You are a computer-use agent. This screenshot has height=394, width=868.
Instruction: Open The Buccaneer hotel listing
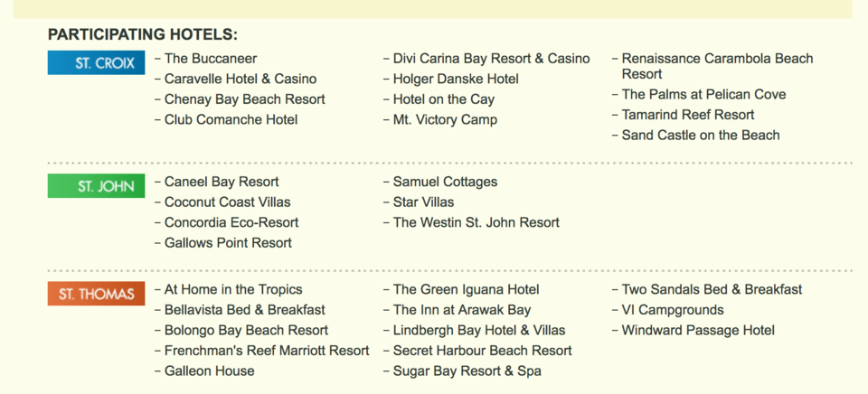point(211,59)
